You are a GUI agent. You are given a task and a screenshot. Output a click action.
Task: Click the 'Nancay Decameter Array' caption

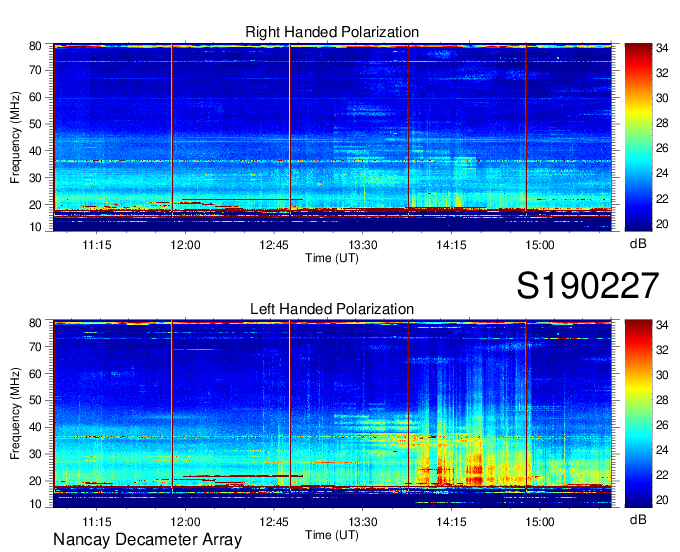[147, 540]
